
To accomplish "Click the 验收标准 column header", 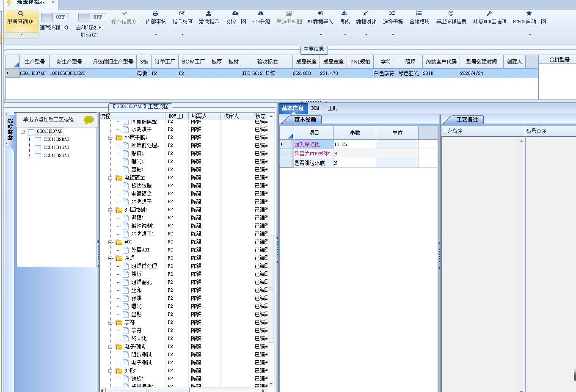I will pyautogui.click(x=267, y=62).
